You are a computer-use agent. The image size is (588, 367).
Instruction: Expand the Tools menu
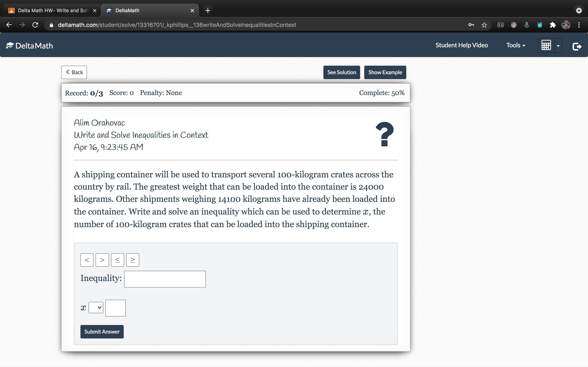(x=516, y=45)
